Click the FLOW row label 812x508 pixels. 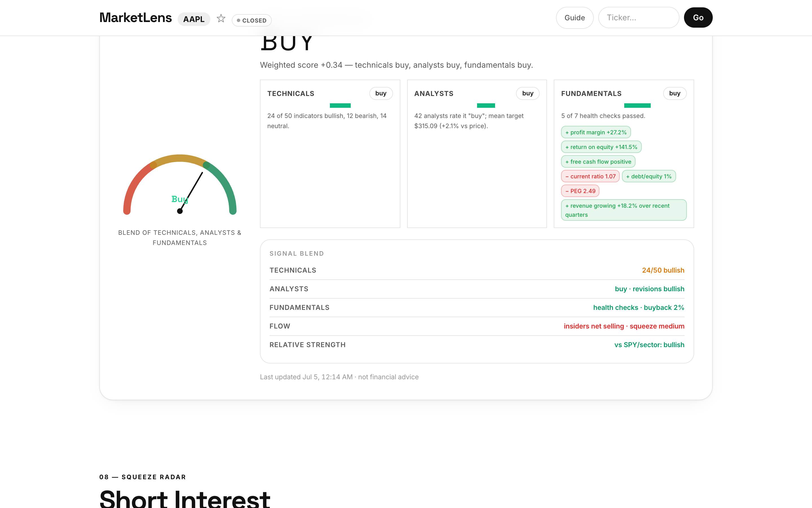[x=279, y=326]
